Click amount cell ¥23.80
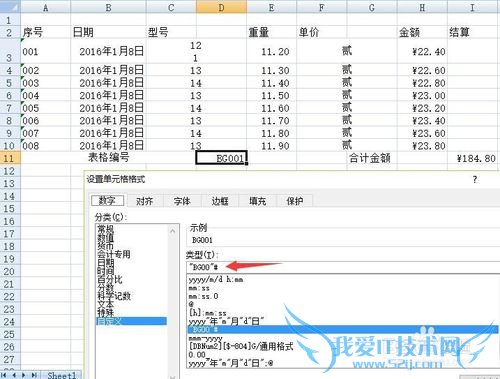The image size is (500, 379). pos(422,146)
